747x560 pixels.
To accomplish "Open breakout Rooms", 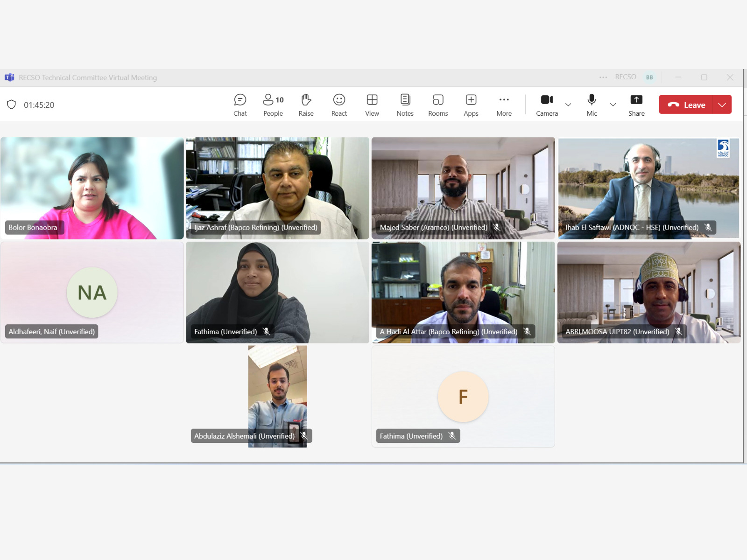I will coord(438,105).
